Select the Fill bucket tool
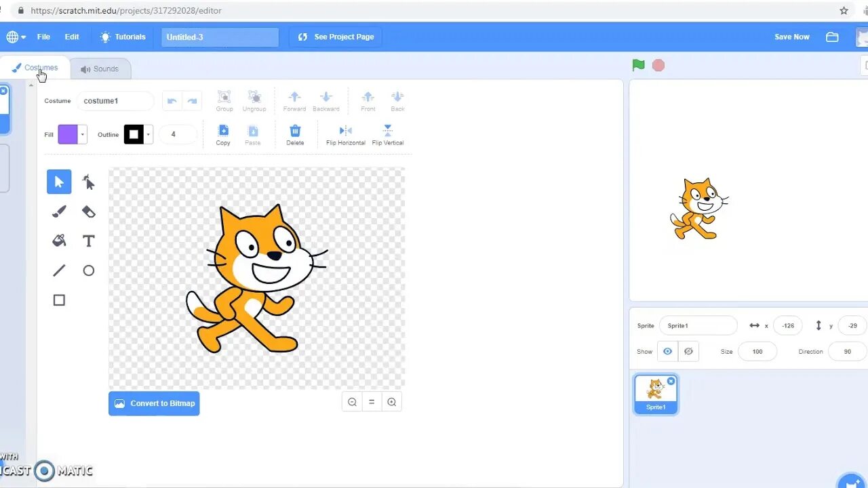The height and width of the screenshot is (488, 868). coord(59,241)
